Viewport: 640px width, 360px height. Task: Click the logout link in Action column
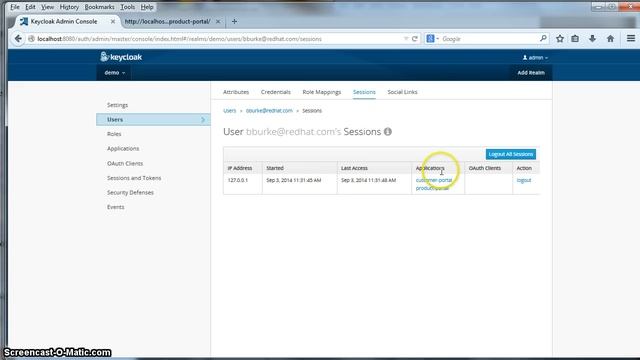pos(524,180)
